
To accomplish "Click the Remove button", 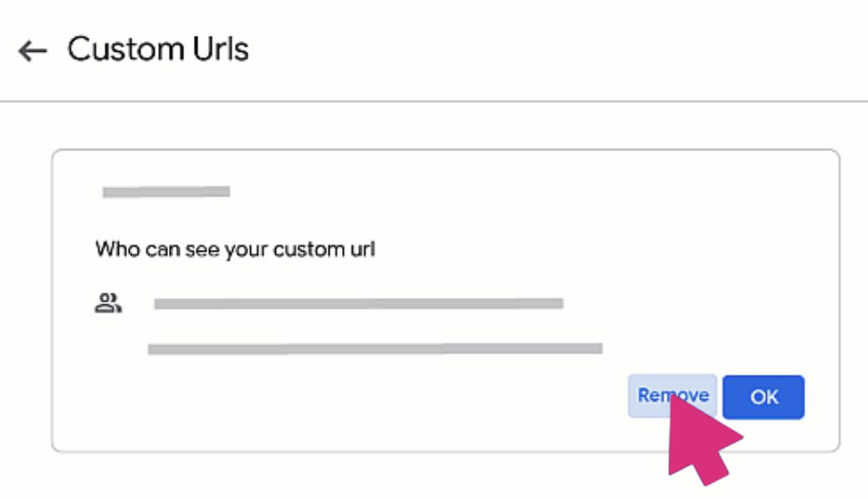I will (x=673, y=395).
